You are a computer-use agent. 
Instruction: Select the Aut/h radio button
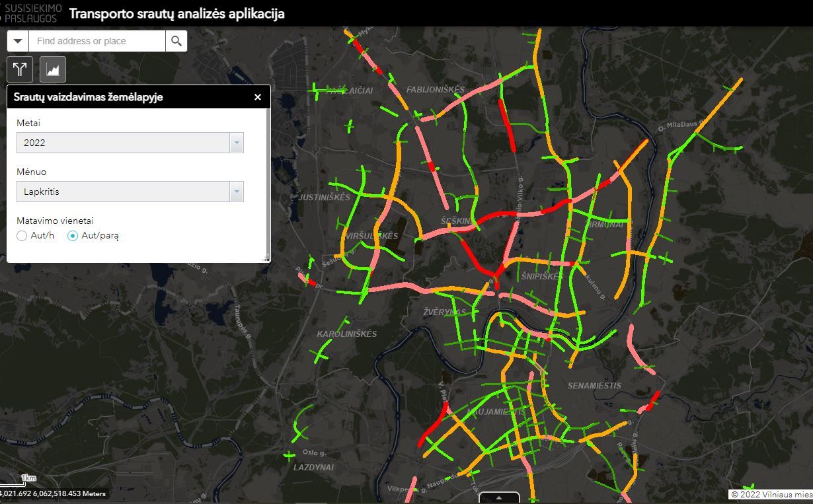[x=22, y=236]
